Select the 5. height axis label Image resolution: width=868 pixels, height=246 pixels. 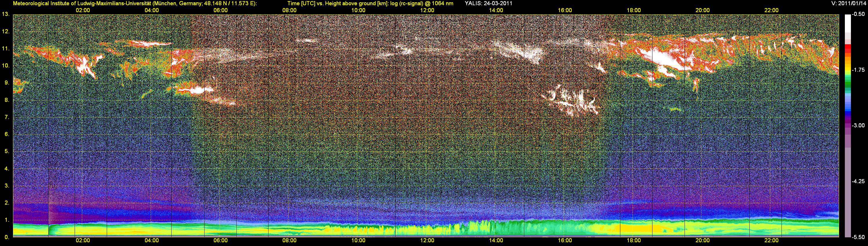7,152
